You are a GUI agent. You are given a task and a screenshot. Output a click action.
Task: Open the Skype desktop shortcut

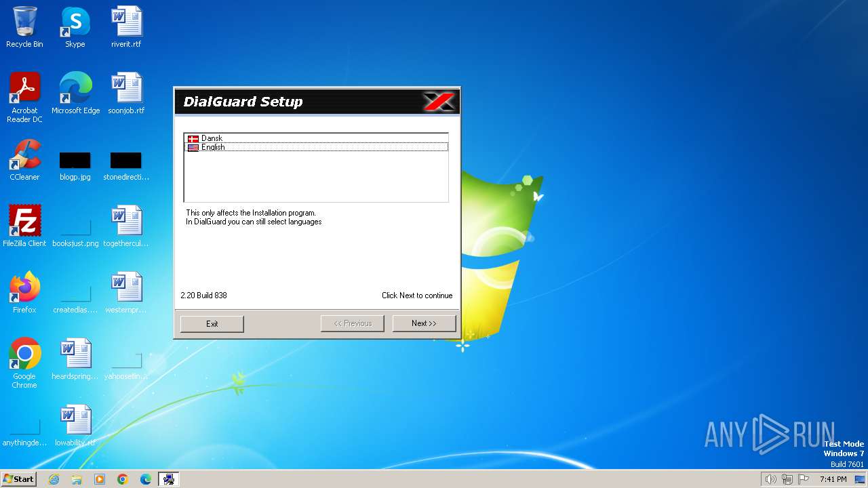click(x=75, y=27)
